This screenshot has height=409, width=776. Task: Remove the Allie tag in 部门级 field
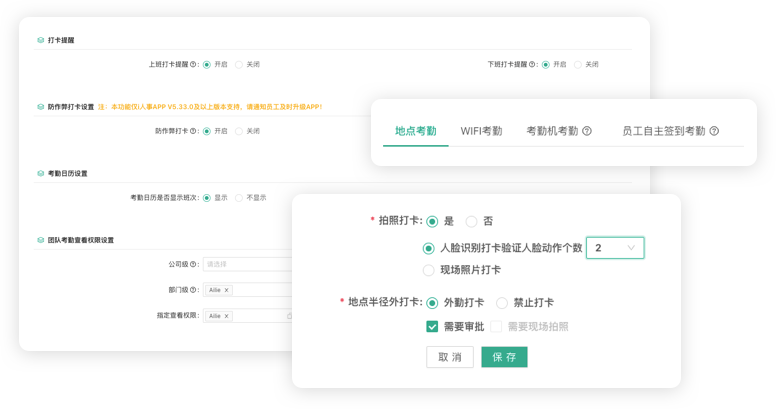tap(226, 290)
